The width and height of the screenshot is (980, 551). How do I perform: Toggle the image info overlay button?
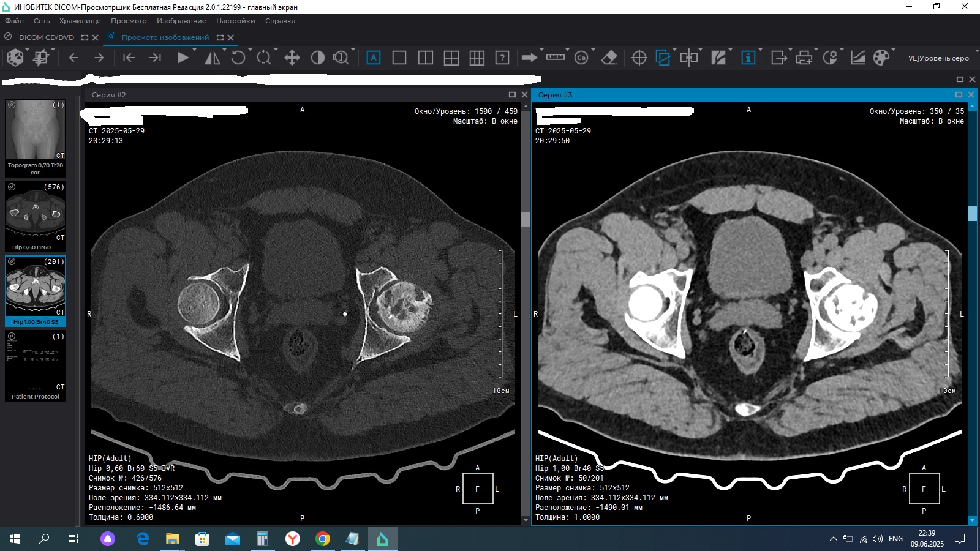(x=748, y=58)
